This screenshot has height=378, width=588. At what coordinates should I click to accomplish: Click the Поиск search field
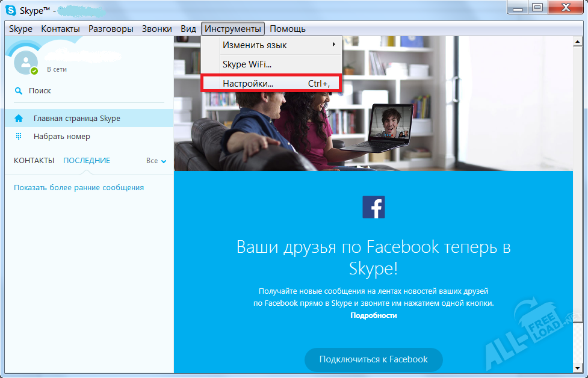pyautogui.click(x=40, y=91)
